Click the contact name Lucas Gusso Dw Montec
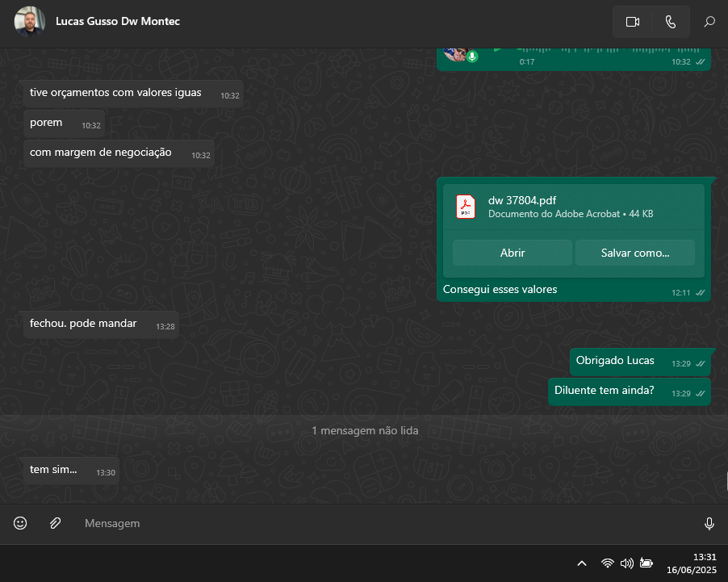This screenshot has width=728, height=582. (118, 22)
